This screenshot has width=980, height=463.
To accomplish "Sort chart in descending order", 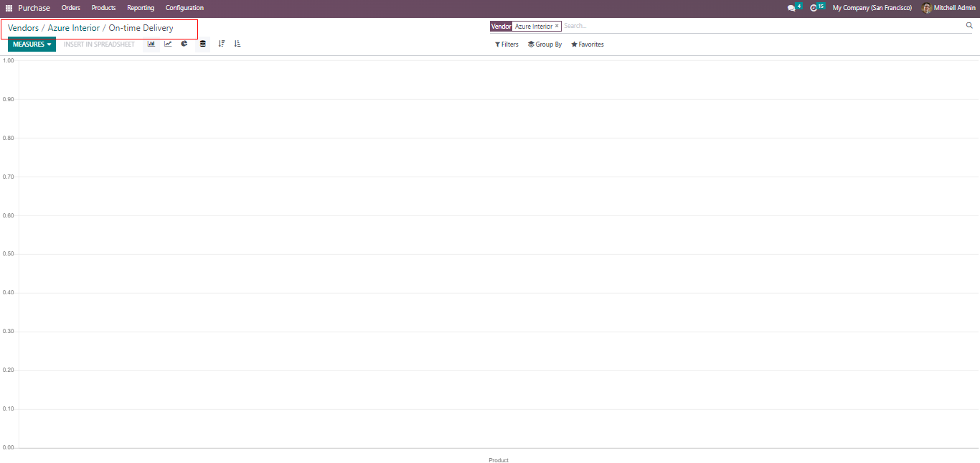I will 222,44.
